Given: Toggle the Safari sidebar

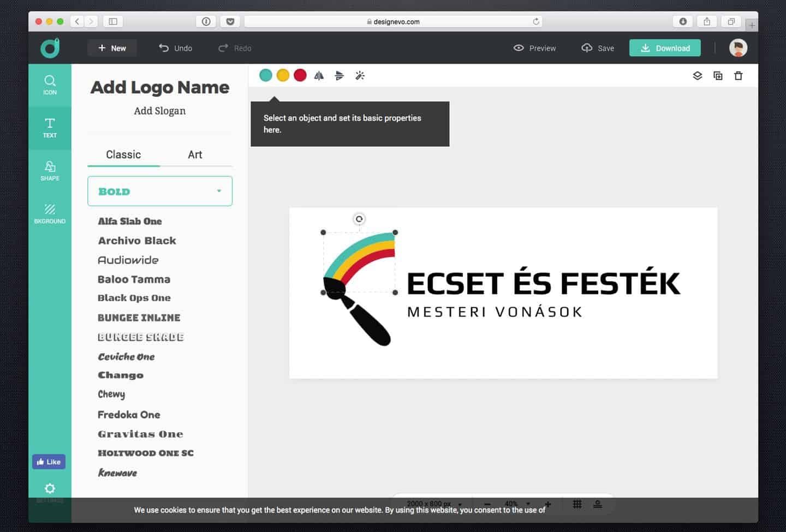Looking at the screenshot, I should [x=113, y=21].
